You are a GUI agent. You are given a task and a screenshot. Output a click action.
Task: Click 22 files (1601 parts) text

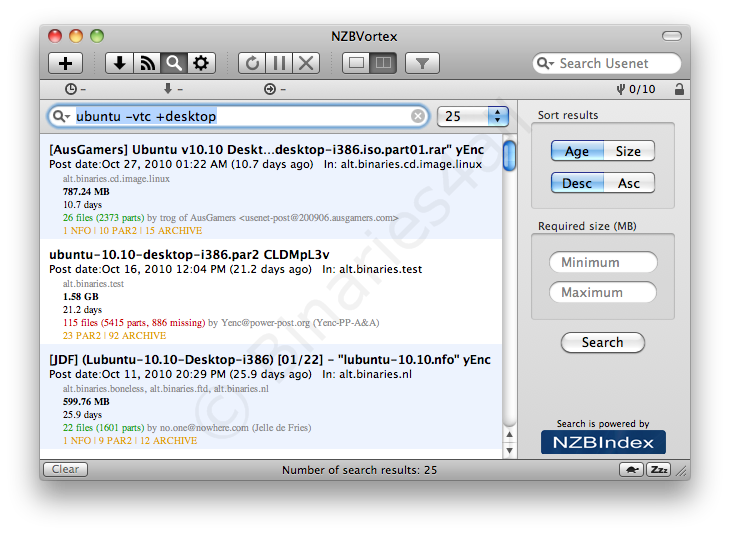point(103,427)
